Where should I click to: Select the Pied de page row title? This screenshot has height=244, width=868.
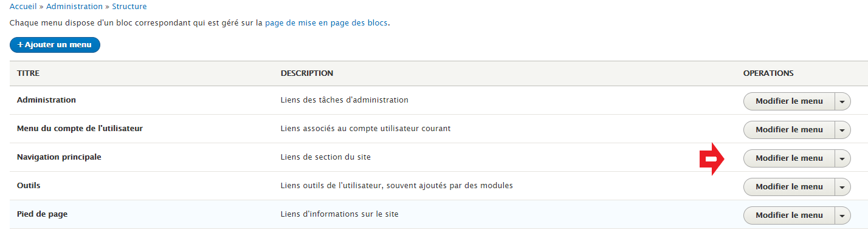click(x=42, y=214)
